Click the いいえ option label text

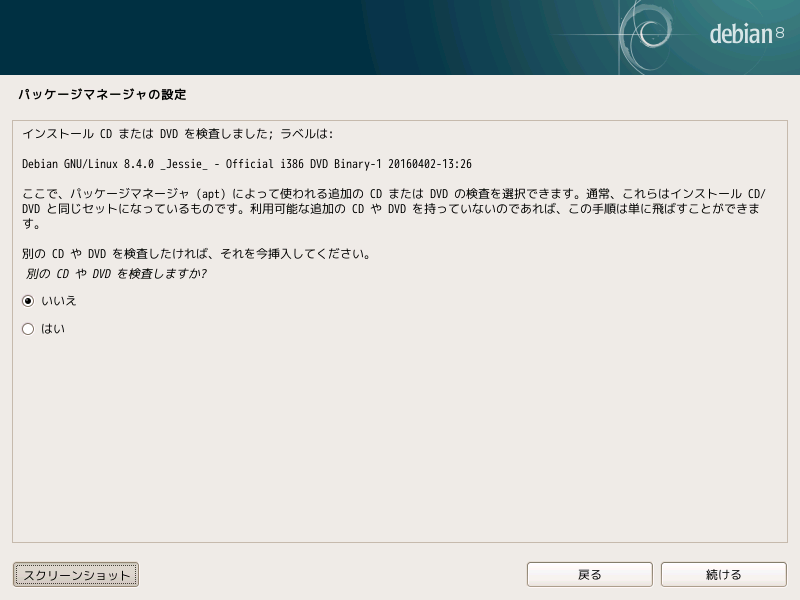(59, 301)
